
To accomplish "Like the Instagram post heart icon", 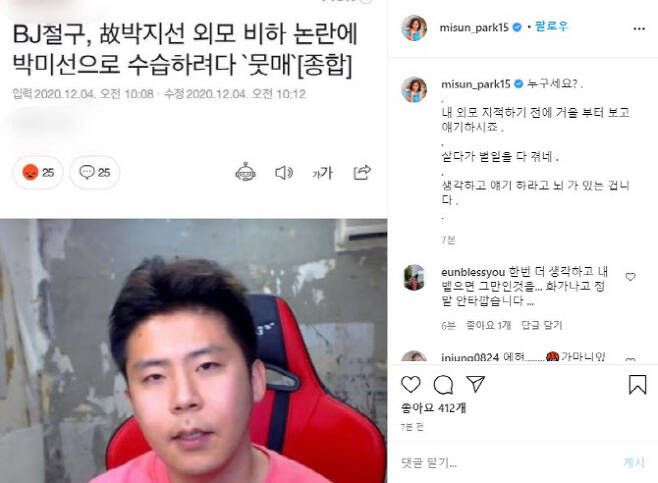I will [411, 384].
